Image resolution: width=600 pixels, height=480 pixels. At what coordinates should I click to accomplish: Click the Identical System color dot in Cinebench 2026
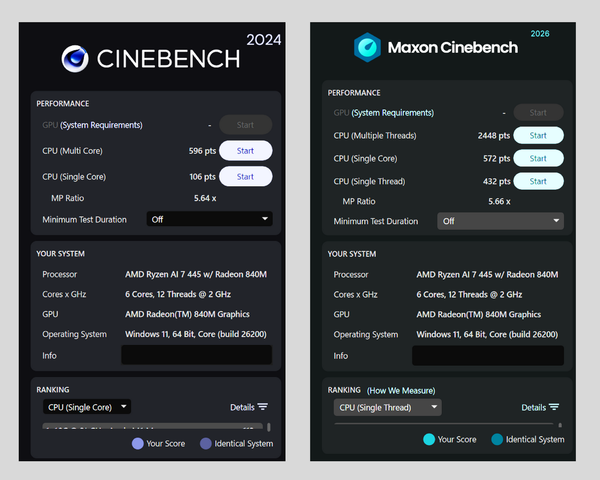pyautogui.click(x=497, y=439)
